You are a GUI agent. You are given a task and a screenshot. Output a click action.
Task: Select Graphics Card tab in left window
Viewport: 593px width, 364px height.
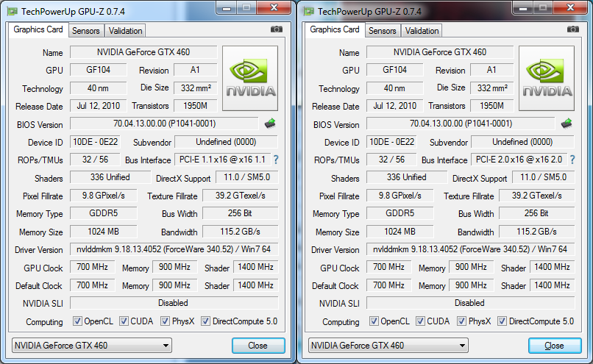pos(38,29)
